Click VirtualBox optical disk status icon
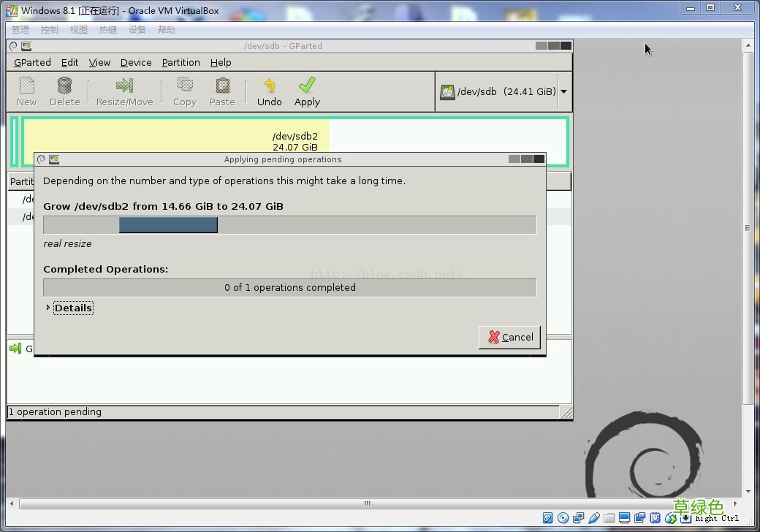Viewport: 760px width, 532px height. pos(563,518)
